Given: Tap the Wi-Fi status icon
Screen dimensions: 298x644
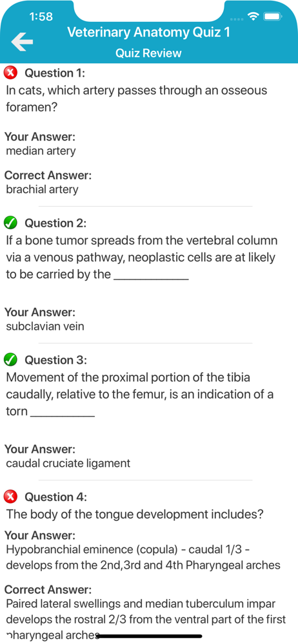Looking at the screenshot, I should pyautogui.click(x=252, y=17).
